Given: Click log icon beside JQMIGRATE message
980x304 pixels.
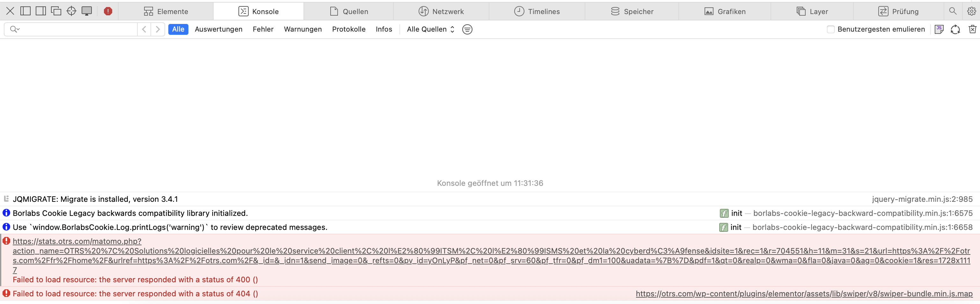Looking at the screenshot, I should [x=6, y=199].
